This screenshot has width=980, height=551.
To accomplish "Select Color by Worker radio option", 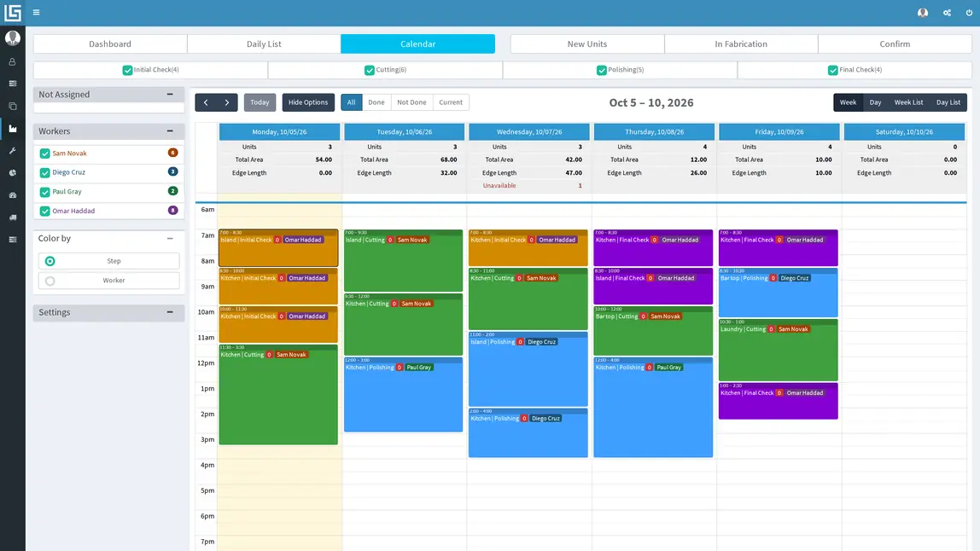I will [x=50, y=281].
